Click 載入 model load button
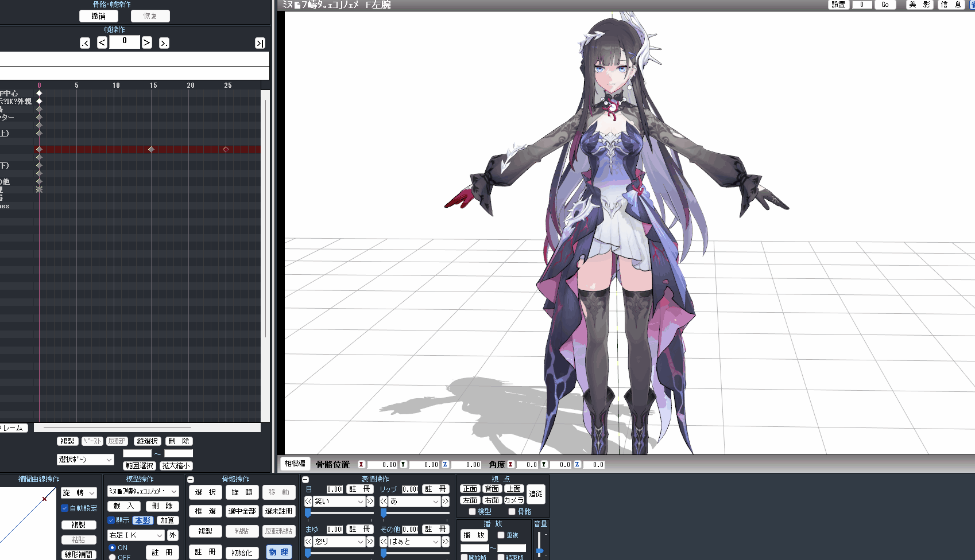 coord(124,506)
